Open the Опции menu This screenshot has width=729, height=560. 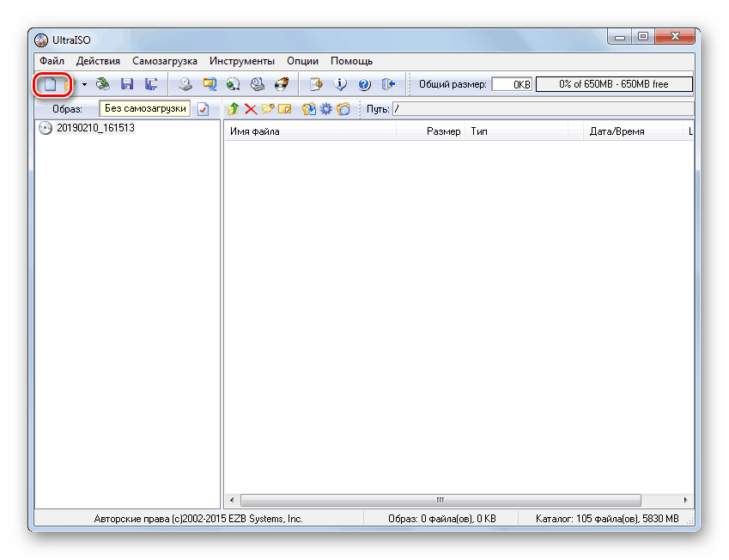[302, 61]
